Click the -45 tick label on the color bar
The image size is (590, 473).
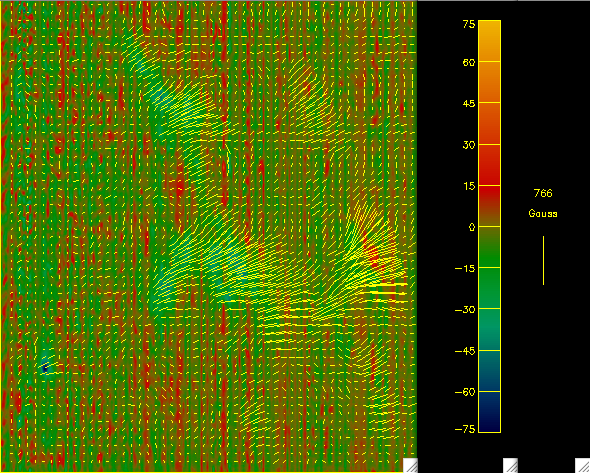coord(465,351)
